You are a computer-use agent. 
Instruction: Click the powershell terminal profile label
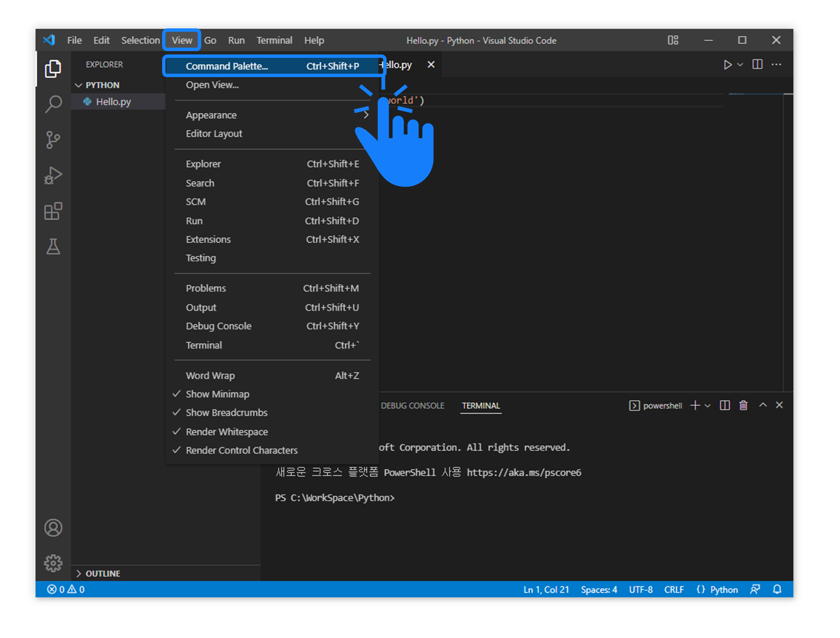pos(656,405)
